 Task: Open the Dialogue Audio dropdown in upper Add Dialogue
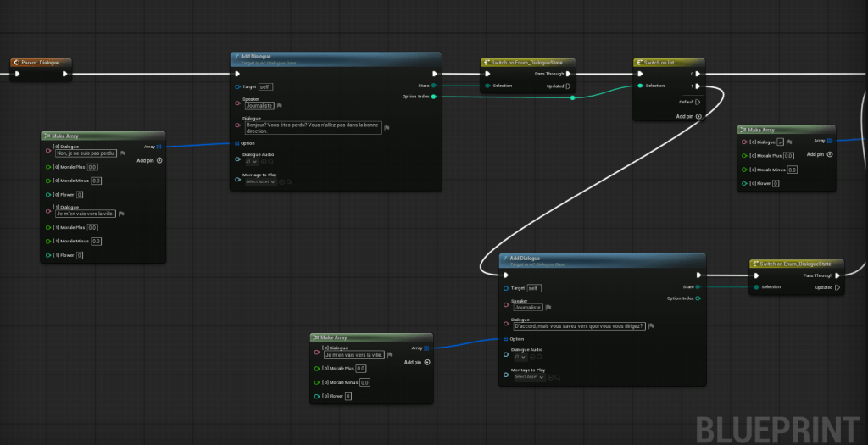tap(251, 160)
